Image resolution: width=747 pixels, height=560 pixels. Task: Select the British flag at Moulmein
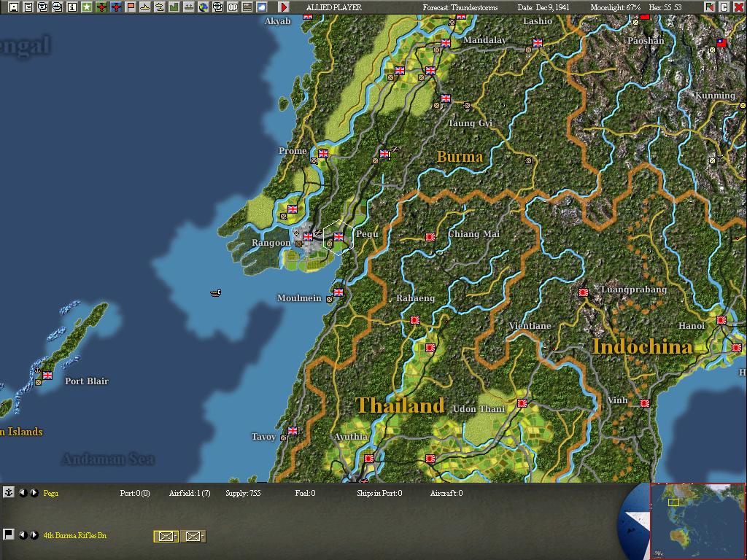pos(338,292)
